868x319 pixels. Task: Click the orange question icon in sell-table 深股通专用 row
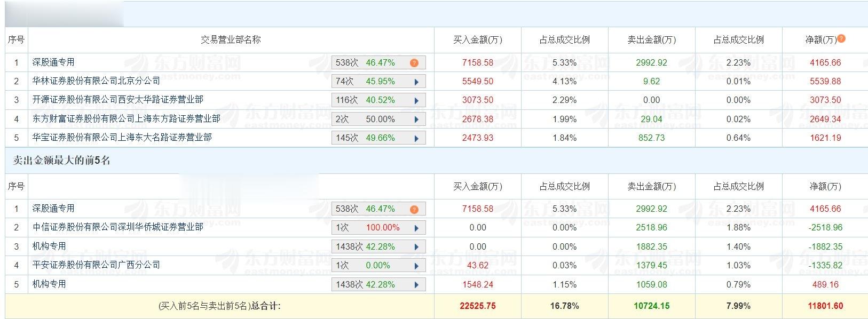pos(414,209)
